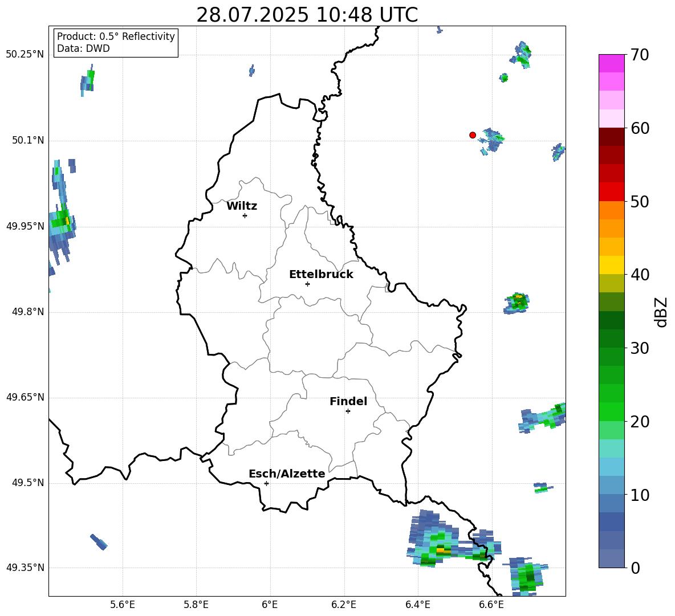Click the Esch/Alzette city label
This screenshot has width=675, height=616.
[x=287, y=474]
